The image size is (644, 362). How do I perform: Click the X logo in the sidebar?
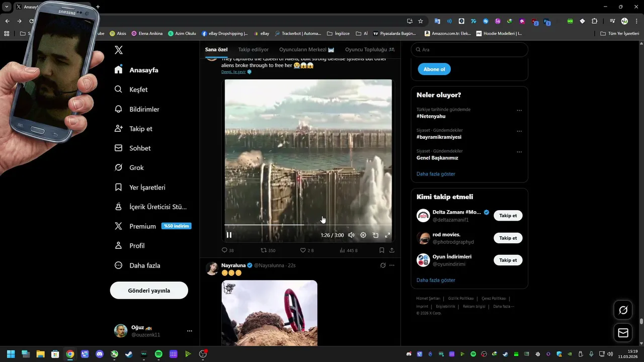119,50
